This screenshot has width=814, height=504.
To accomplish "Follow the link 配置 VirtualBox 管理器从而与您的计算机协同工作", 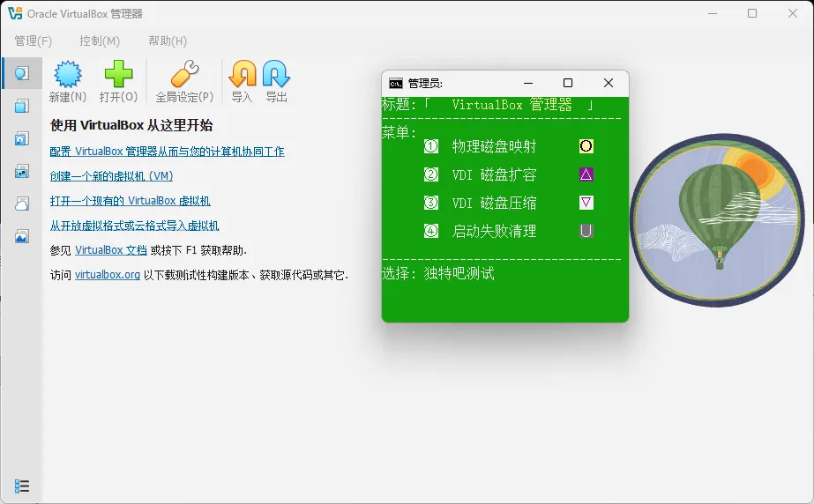I will (x=168, y=152).
